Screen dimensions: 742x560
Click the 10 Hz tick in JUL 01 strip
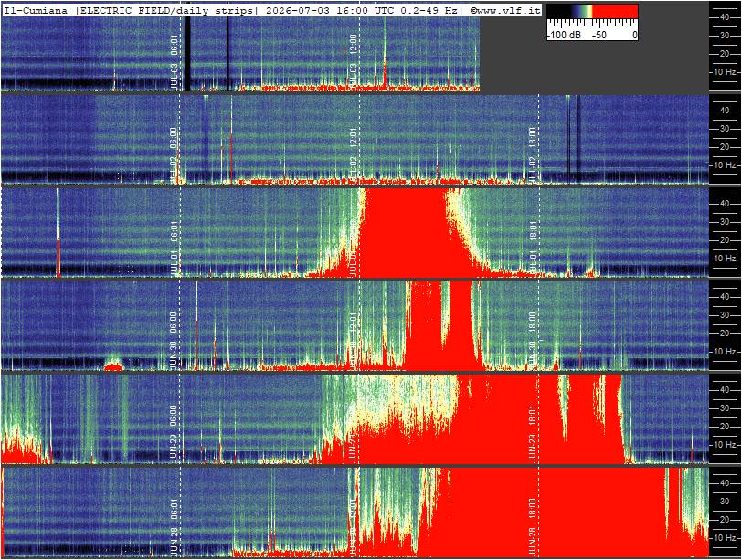(725, 259)
